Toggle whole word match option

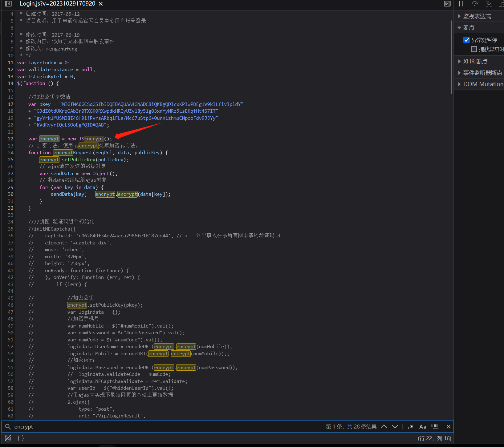(x=435, y=427)
